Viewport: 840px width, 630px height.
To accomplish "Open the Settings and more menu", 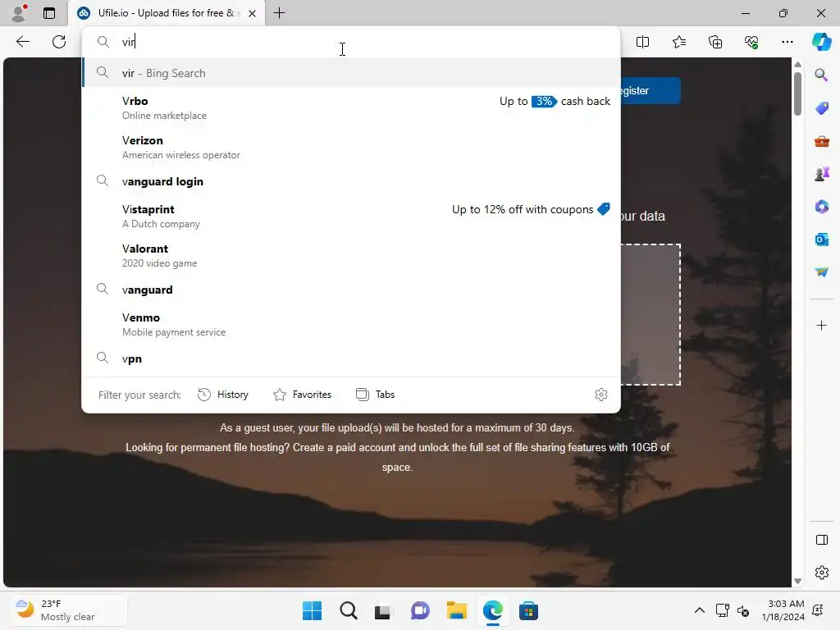I will [787, 42].
